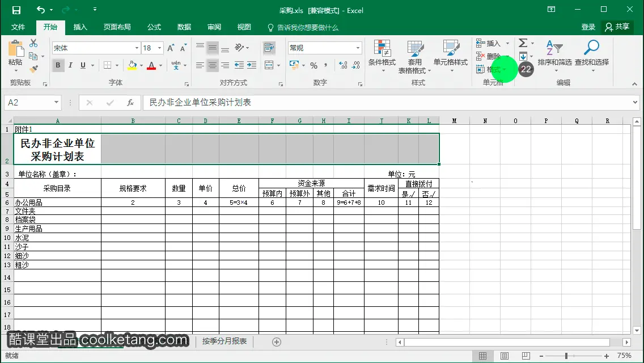Click the 插入 insert cells button

tap(488, 43)
